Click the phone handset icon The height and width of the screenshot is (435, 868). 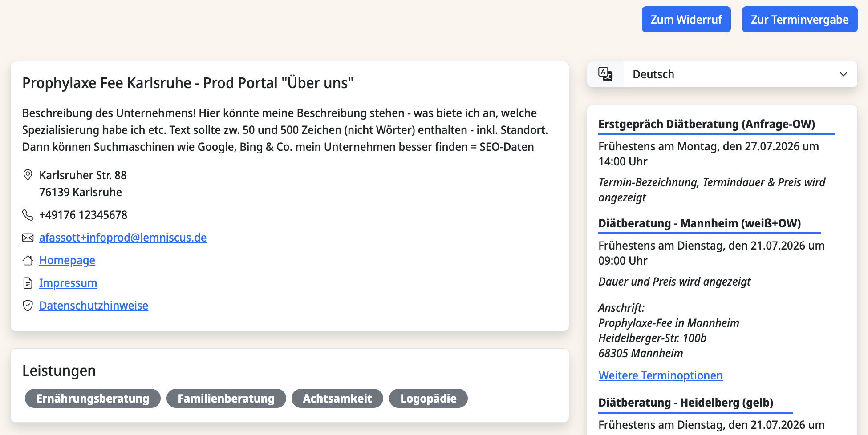[28, 215]
